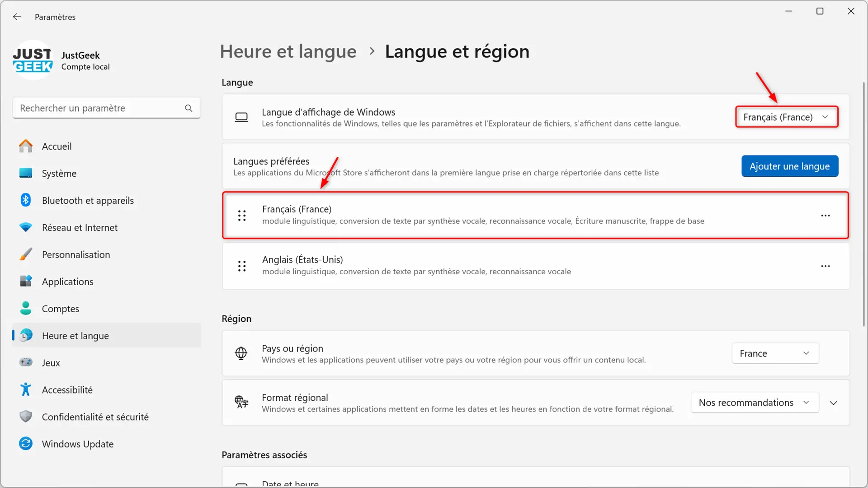Open Bluetooth et appareils settings
The width and height of the screenshot is (868, 488).
click(x=88, y=201)
